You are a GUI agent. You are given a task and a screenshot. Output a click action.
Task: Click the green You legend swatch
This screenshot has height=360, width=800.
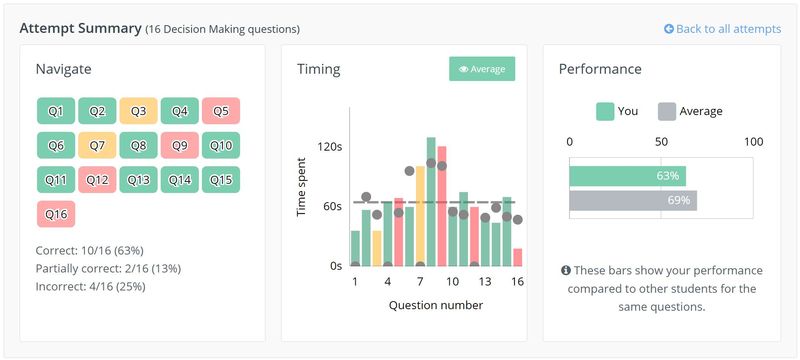[x=605, y=111]
